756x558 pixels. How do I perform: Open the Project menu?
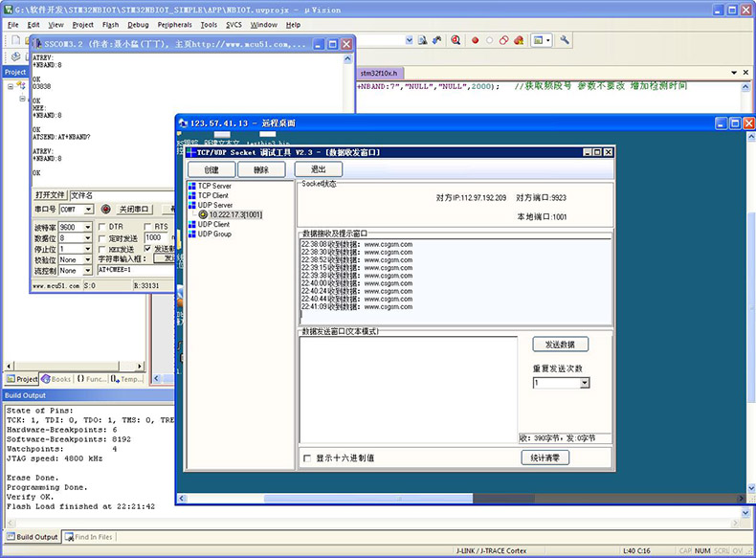pos(83,25)
